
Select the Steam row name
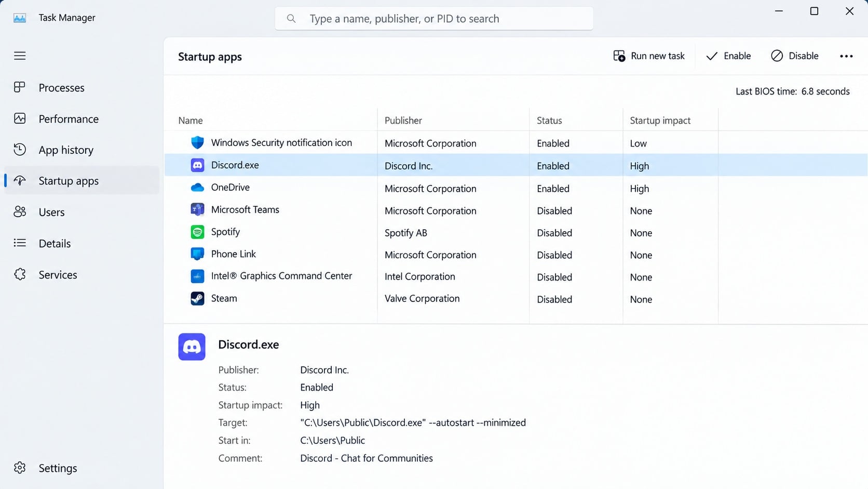coord(224,298)
